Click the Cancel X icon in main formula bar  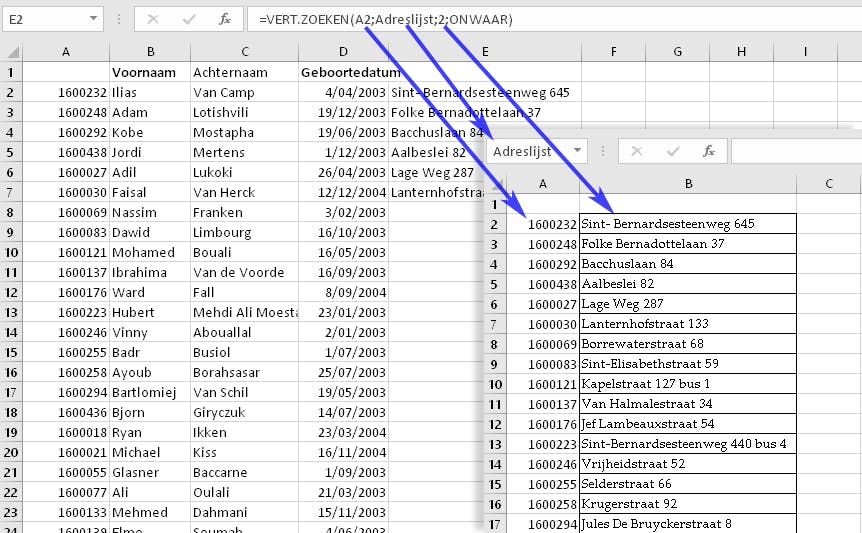(x=153, y=19)
